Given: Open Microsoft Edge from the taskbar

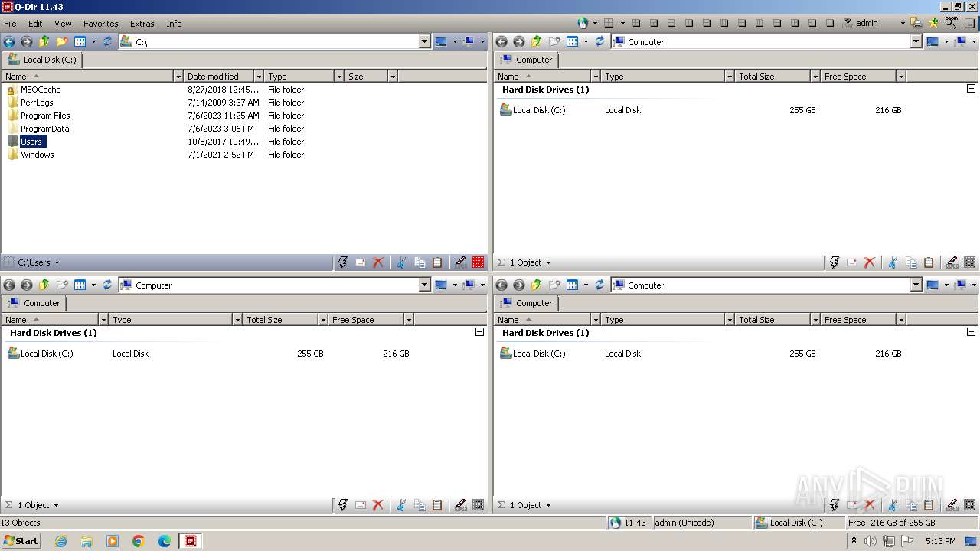Looking at the screenshot, I should pos(165,541).
